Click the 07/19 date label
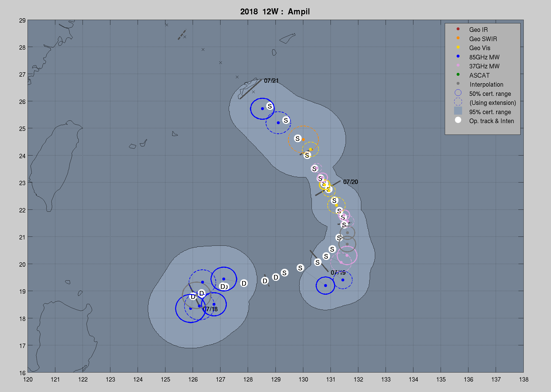 click(338, 273)
